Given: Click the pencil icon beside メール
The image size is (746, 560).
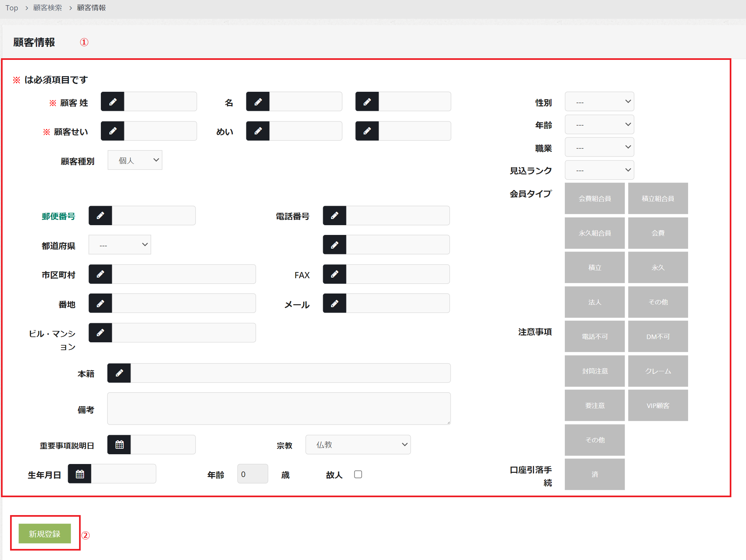Looking at the screenshot, I should point(334,303).
